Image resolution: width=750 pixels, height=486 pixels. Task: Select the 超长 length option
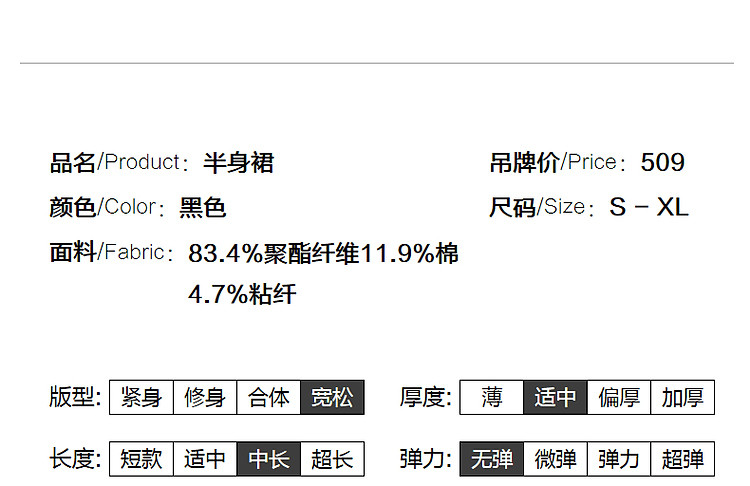coord(332,459)
